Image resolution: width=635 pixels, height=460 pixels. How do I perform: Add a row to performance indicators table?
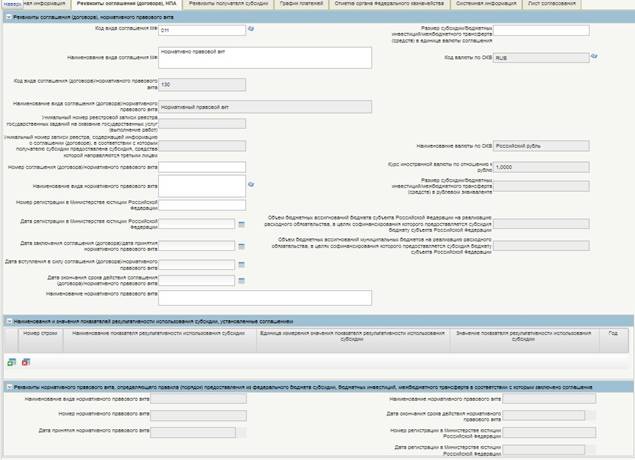11,362
